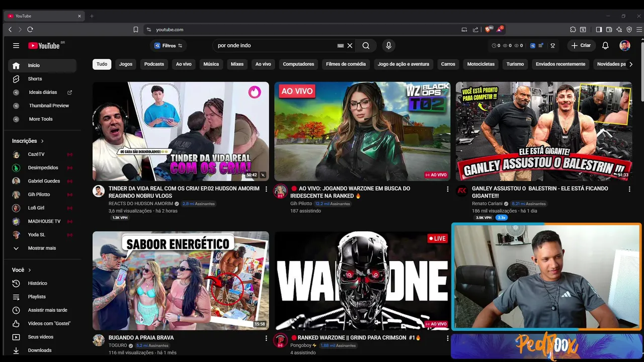Select the Tudo chip
The image size is (644, 362).
102,64
